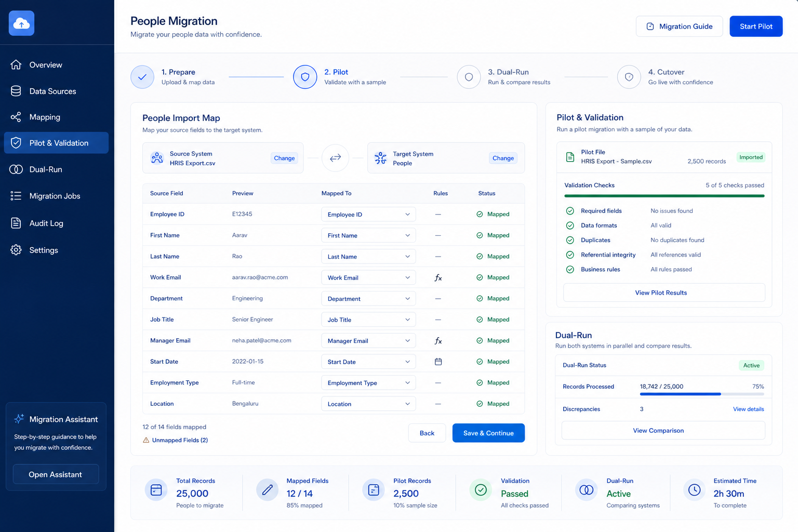Click the Imported status badge

(x=751, y=157)
